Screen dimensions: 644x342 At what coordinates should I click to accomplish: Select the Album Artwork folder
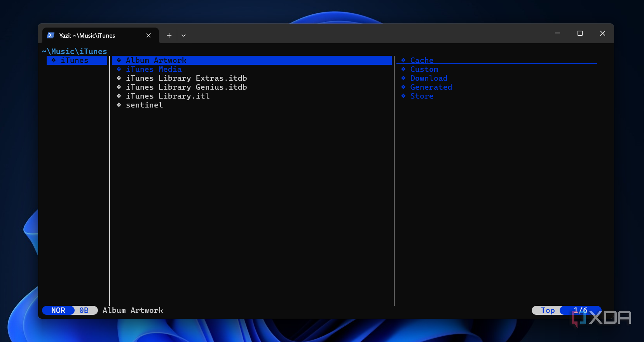coord(252,60)
